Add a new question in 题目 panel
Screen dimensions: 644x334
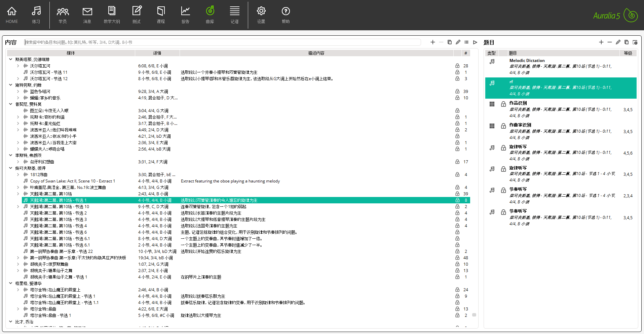[x=601, y=42]
